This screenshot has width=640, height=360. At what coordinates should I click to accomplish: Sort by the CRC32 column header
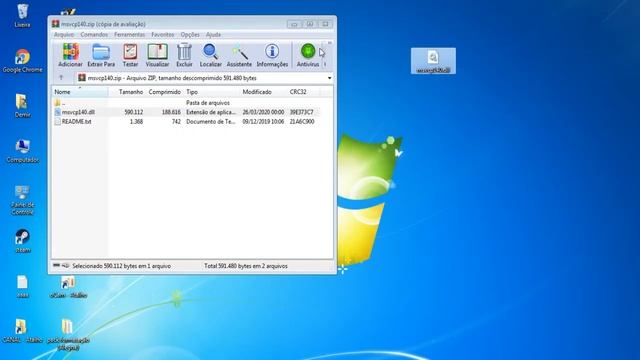click(303, 92)
